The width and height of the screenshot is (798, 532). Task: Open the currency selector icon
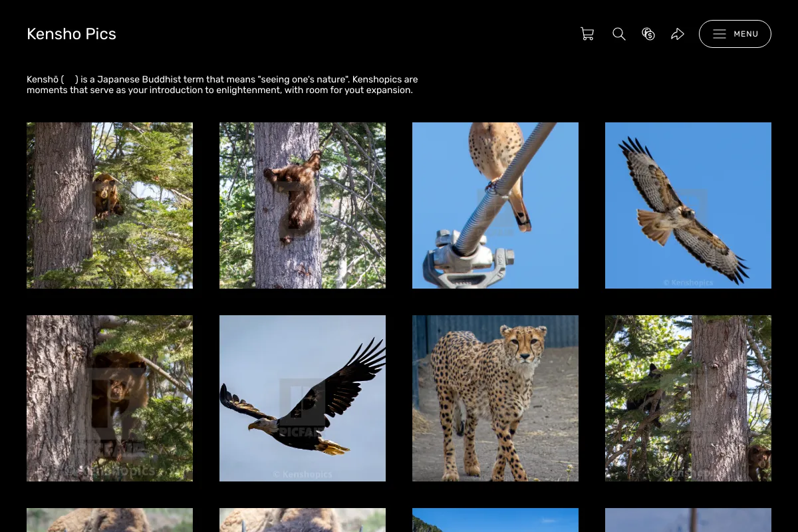pyautogui.click(x=648, y=34)
